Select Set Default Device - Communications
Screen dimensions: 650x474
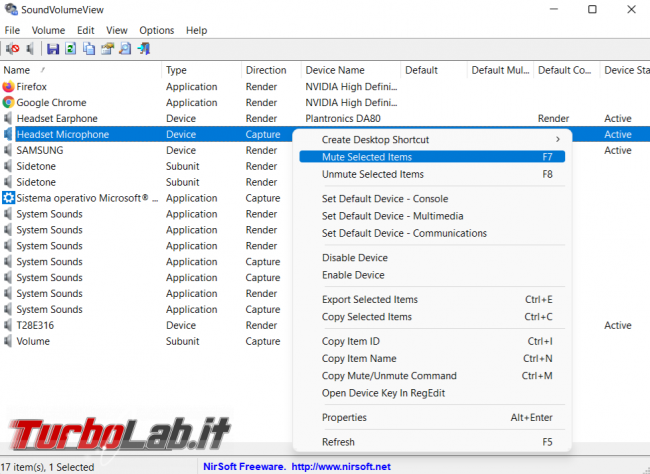(432, 233)
